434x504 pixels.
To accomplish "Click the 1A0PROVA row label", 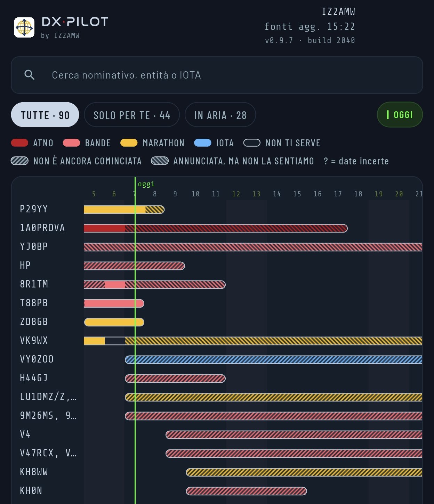I will (42, 228).
